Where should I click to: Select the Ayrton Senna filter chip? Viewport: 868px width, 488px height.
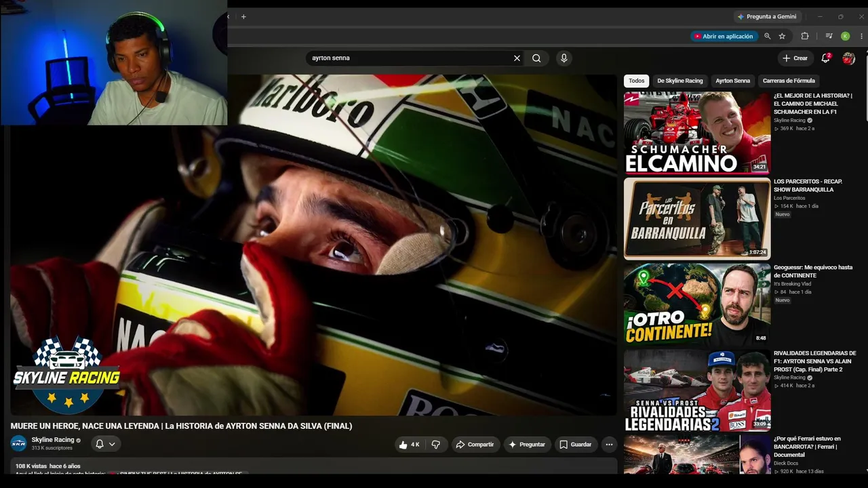pos(732,81)
